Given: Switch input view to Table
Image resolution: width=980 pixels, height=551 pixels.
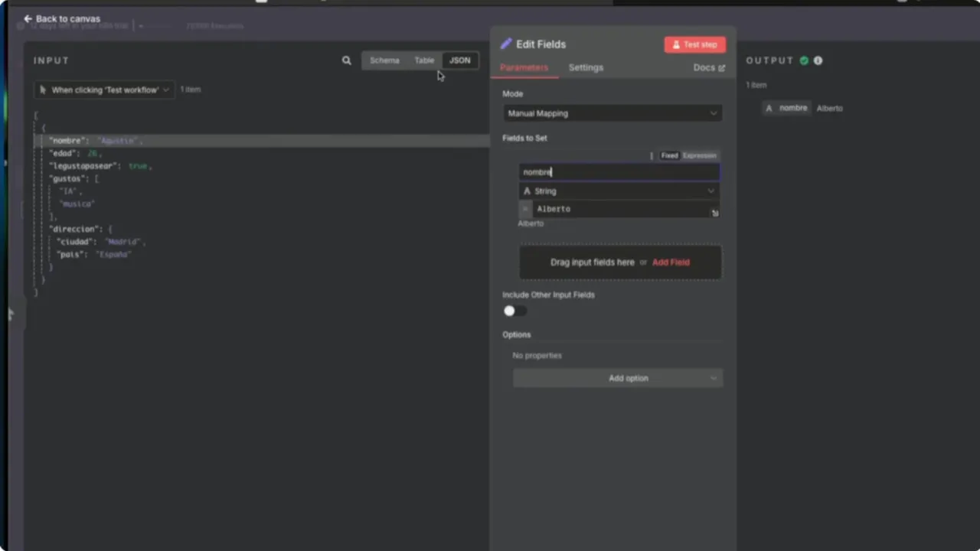Looking at the screenshot, I should tap(424, 60).
